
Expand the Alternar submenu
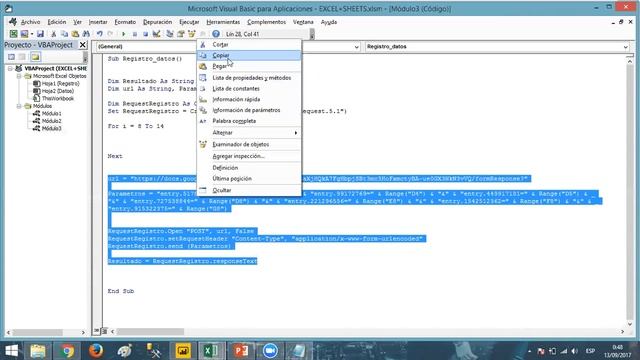coord(249,133)
